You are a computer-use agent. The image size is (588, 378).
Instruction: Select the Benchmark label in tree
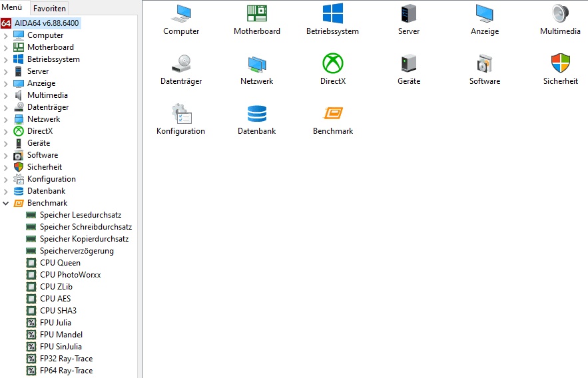click(x=47, y=203)
